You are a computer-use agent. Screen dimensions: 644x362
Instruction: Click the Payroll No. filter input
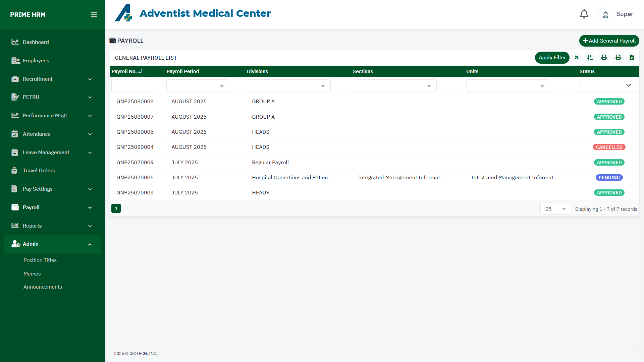tap(132, 86)
